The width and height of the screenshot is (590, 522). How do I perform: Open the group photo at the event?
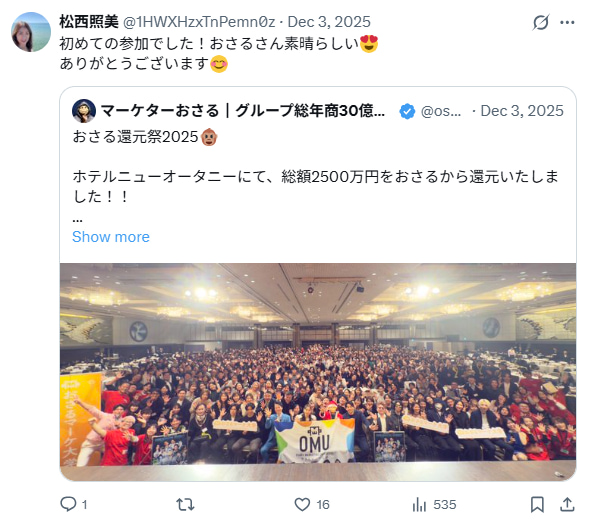(318, 372)
